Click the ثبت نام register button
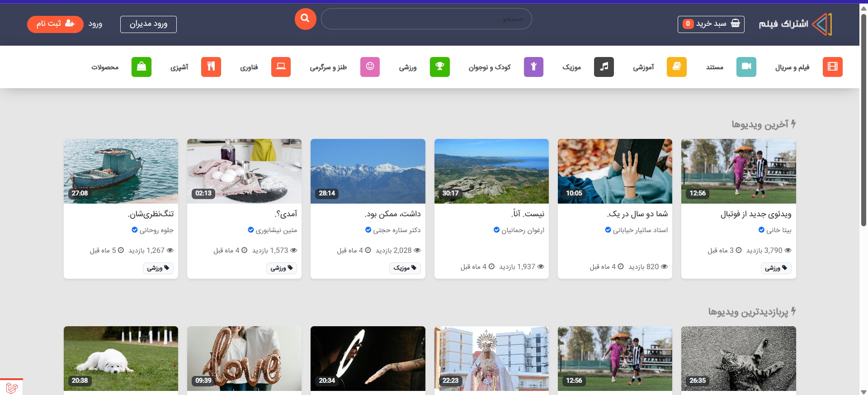 [55, 24]
